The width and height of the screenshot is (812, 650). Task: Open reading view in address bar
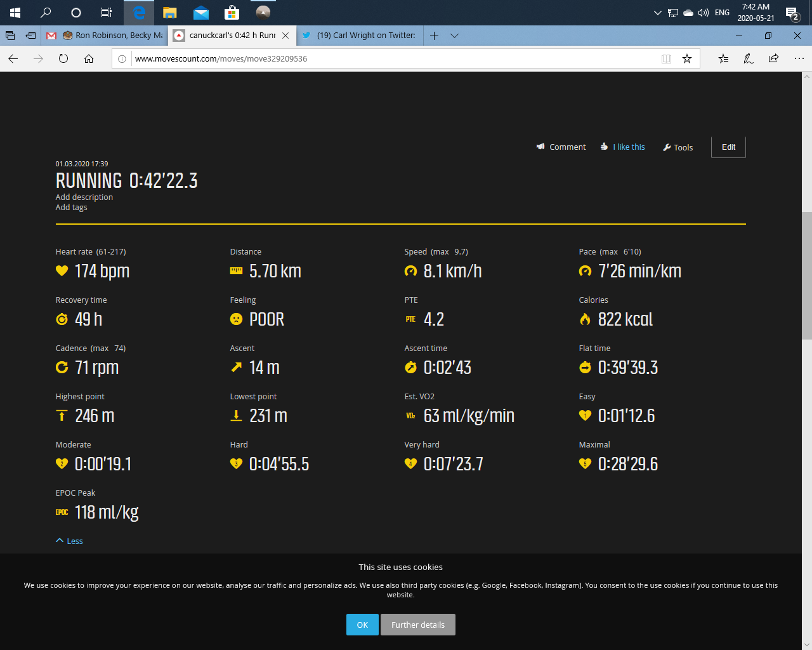[666, 59]
